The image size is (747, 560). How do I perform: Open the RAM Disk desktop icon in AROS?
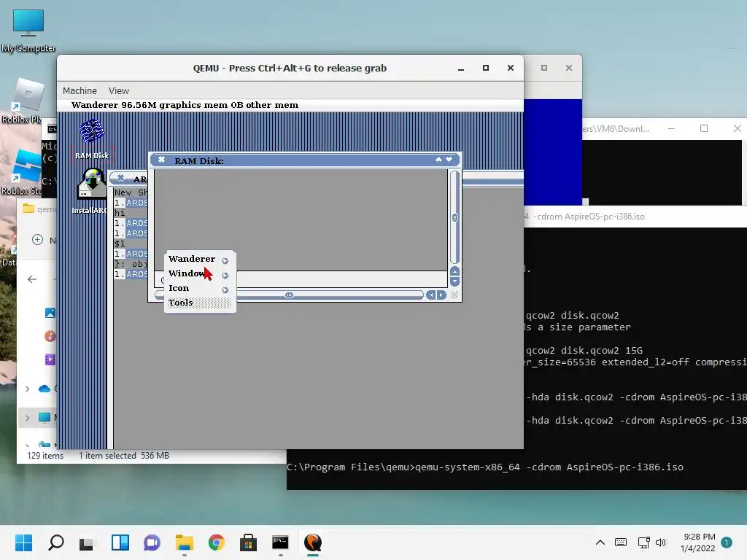91,131
